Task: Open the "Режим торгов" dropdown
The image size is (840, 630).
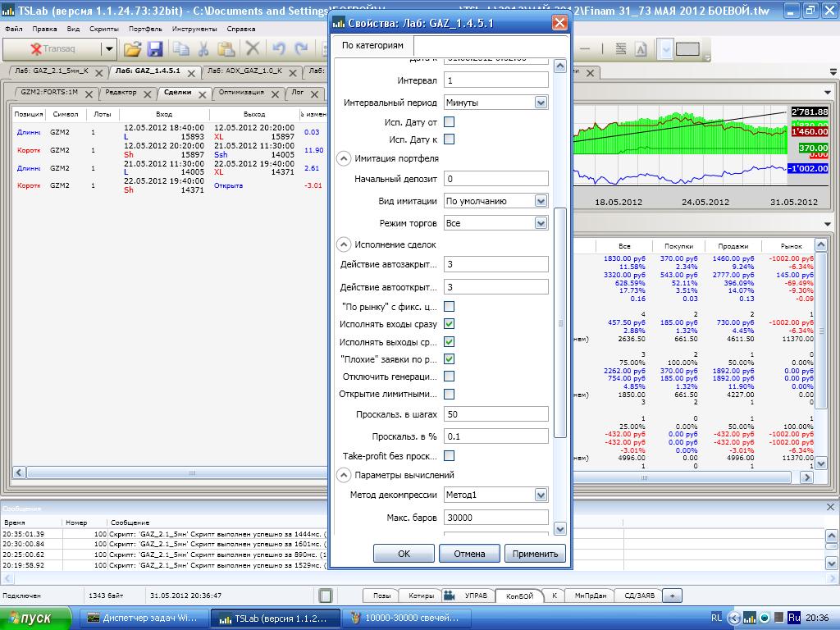Action: [541, 223]
